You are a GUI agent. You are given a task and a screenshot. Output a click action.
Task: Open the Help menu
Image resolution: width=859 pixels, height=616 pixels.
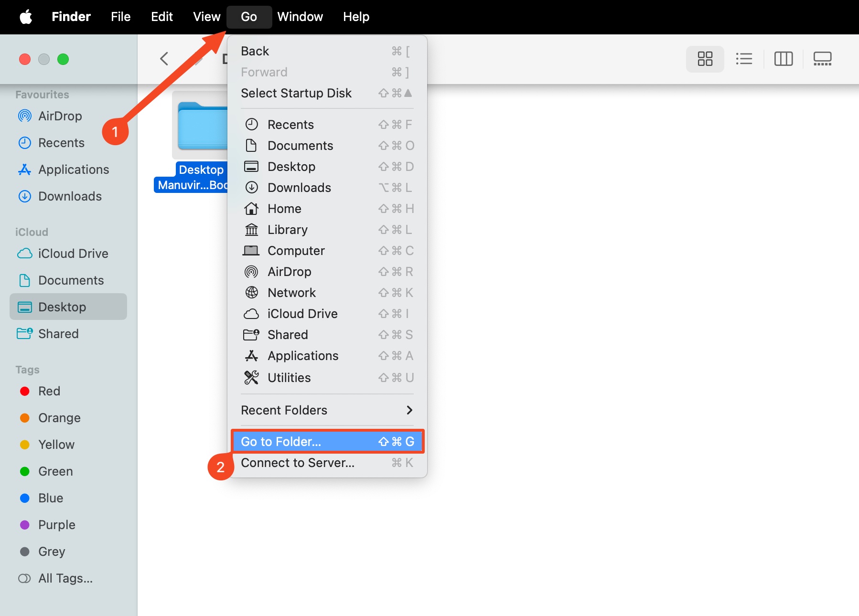pyautogui.click(x=356, y=17)
